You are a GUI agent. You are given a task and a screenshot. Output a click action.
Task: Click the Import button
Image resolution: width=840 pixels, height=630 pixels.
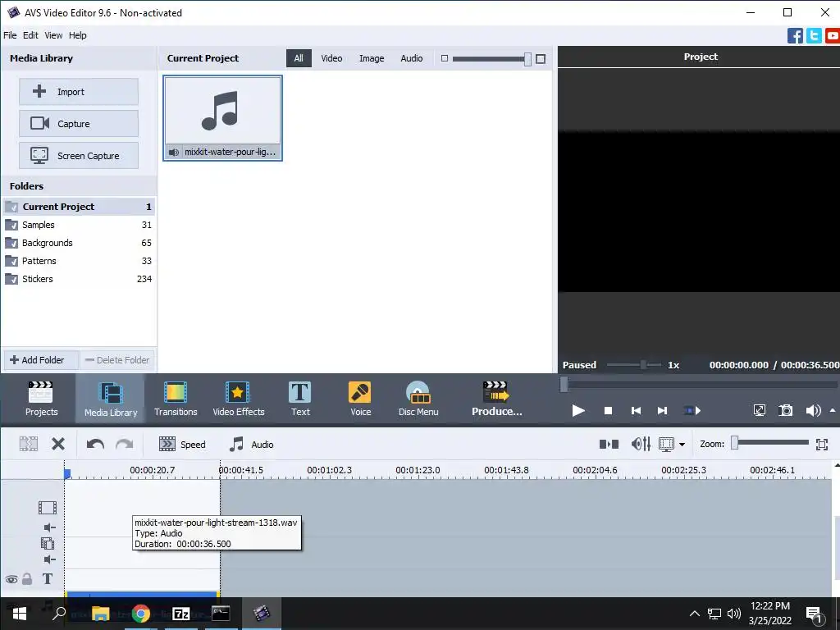point(79,92)
